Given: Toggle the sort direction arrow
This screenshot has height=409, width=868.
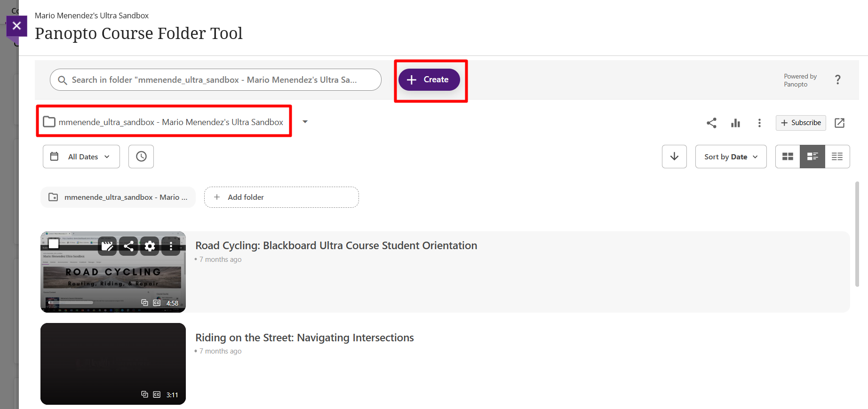Looking at the screenshot, I should [x=674, y=157].
